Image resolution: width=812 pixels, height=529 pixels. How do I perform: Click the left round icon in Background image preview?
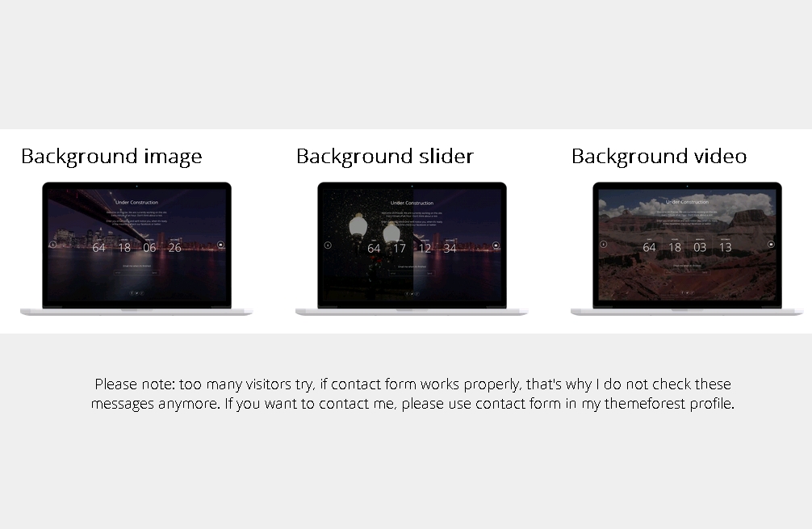[x=52, y=244]
